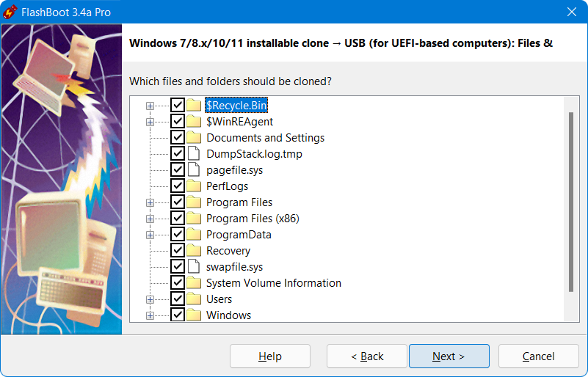This screenshot has width=588, height=377.
Task: Click the swapfile.sys file icon
Action: point(194,266)
